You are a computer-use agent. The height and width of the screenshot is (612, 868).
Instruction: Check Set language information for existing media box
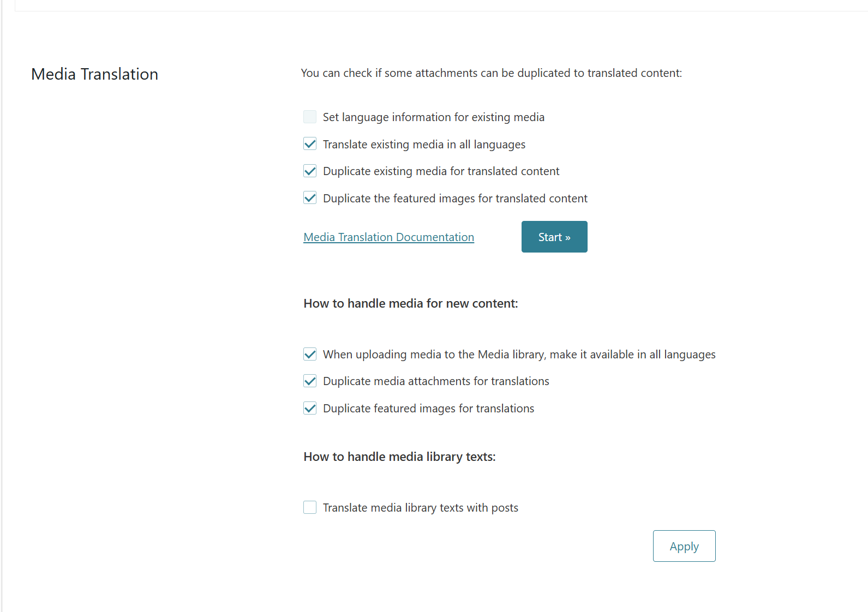click(310, 117)
